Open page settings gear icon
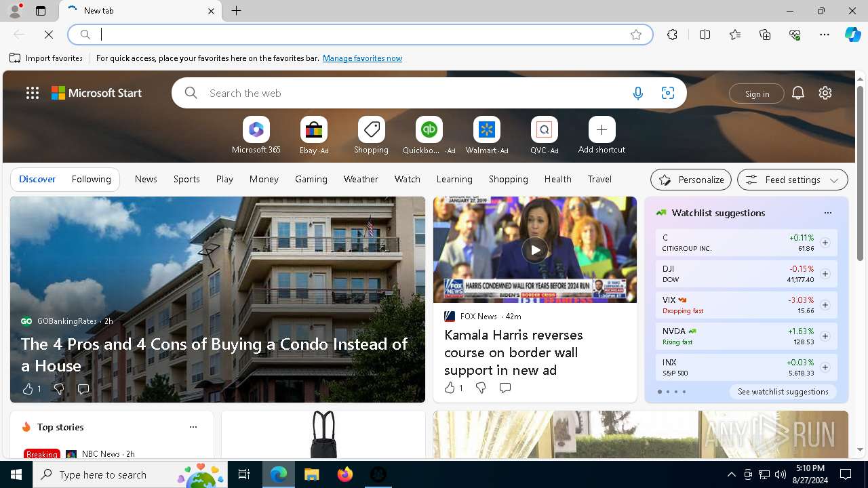This screenshot has width=868, height=488. (x=825, y=93)
